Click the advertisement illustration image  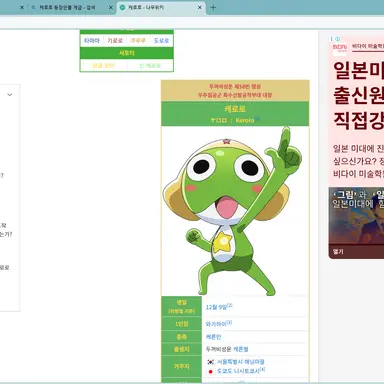pyautogui.click(x=356, y=217)
